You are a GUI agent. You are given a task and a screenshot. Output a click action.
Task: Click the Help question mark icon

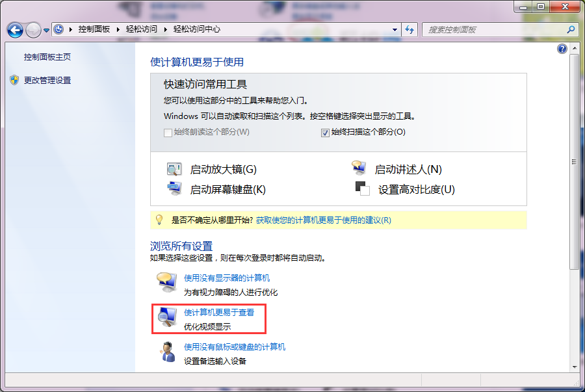pos(562,48)
